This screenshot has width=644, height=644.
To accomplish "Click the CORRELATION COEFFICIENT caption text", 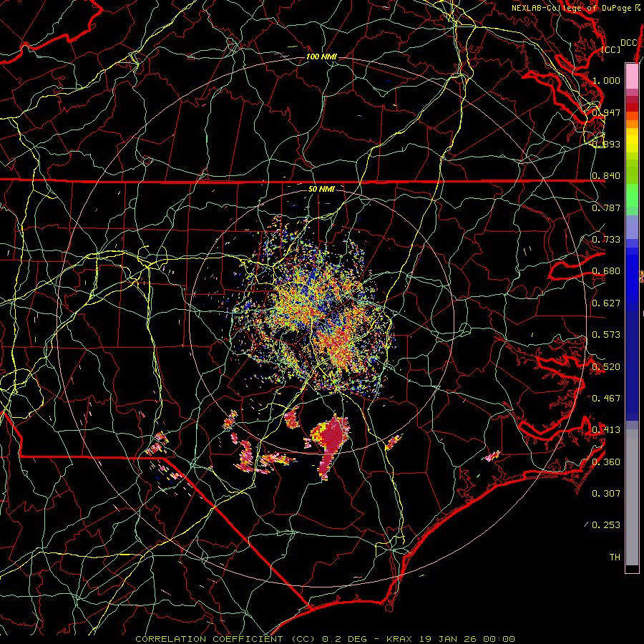I will tap(210, 639).
